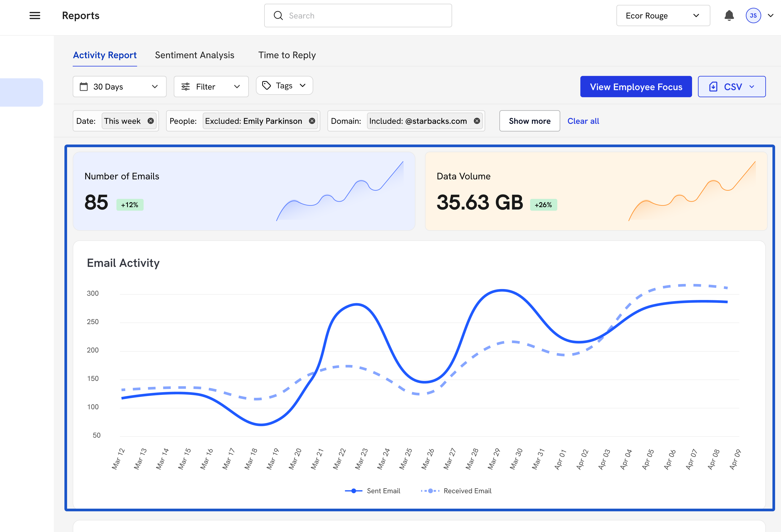
Task: Remove the @starbacks.com domain filter chip
Action: point(477,121)
